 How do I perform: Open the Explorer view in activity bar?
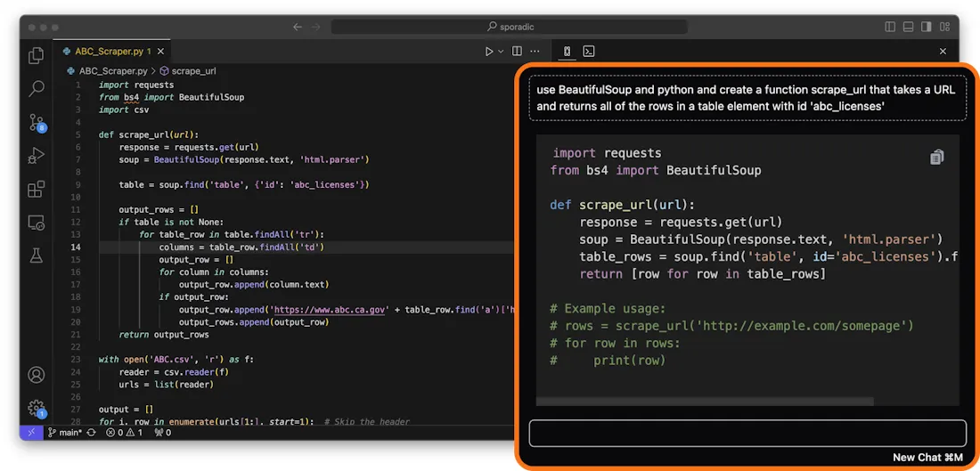(37, 55)
